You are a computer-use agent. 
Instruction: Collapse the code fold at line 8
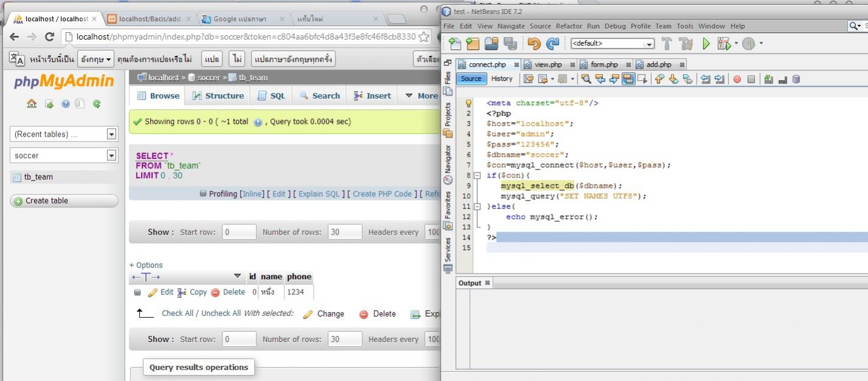(x=477, y=176)
